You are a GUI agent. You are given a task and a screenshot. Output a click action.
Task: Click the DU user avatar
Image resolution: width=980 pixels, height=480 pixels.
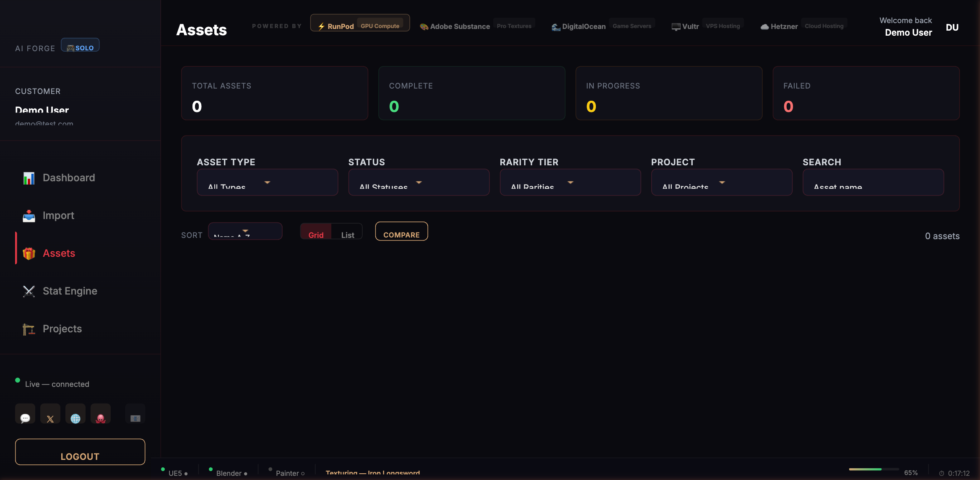click(x=952, y=28)
